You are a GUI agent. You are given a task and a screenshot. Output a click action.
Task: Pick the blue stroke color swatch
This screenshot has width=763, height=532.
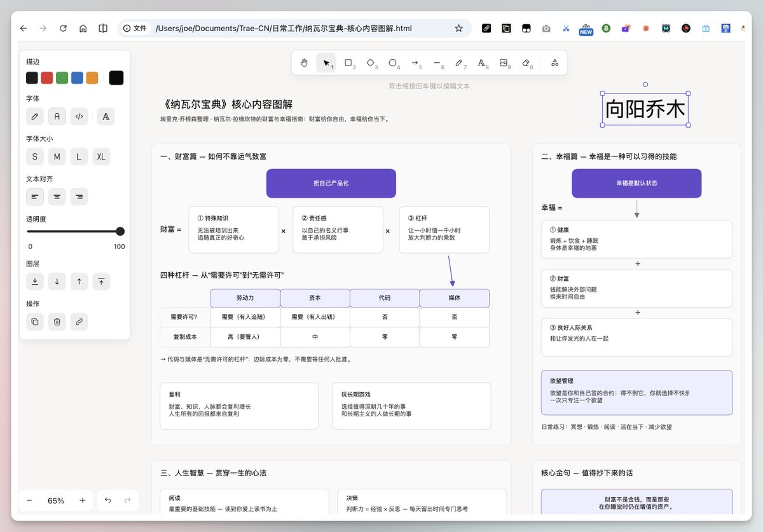click(77, 78)
